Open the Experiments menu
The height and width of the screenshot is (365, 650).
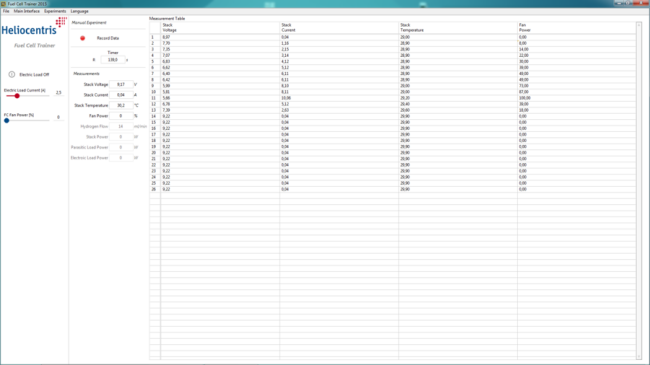55,11
